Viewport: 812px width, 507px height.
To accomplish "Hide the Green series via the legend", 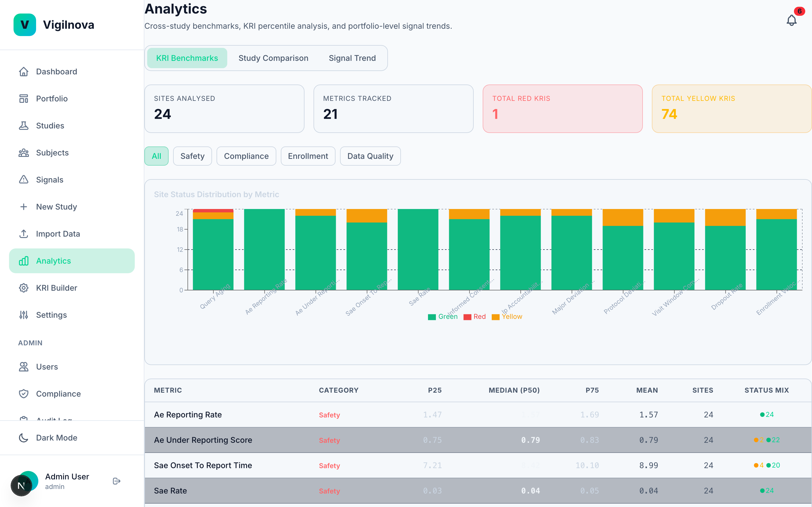I will (x=442, y=317).
